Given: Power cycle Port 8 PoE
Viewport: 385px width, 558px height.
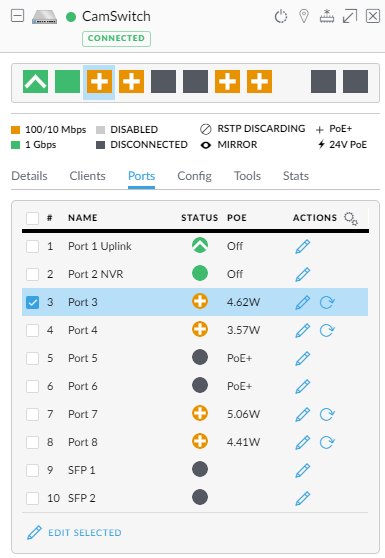Looking at the screenshot, I should point(327,442).
